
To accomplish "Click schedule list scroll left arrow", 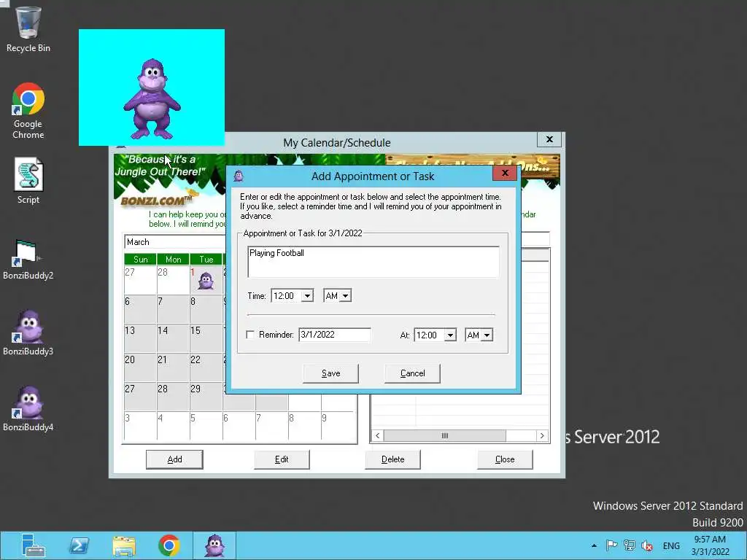I will pos(377,436).
